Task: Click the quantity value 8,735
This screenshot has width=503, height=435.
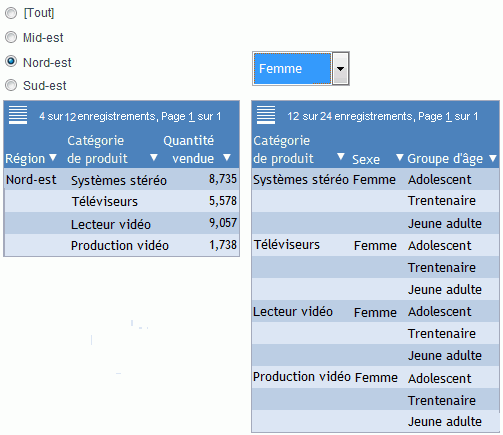Action: (223, 179)
